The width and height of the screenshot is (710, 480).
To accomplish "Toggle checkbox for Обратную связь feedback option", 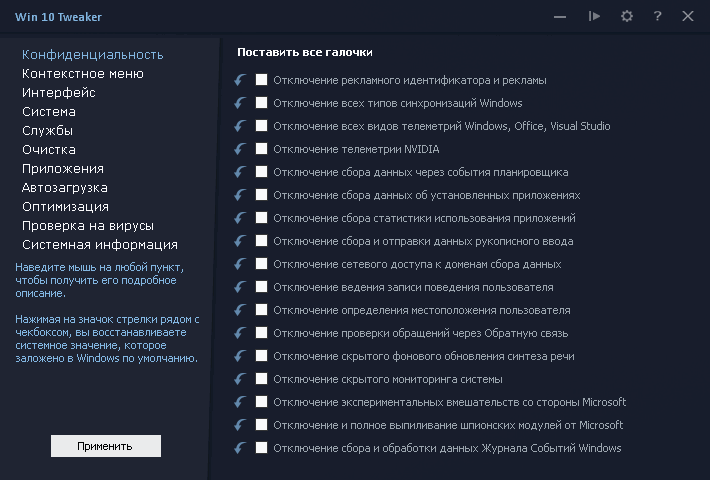I will (x=261, y=333).
